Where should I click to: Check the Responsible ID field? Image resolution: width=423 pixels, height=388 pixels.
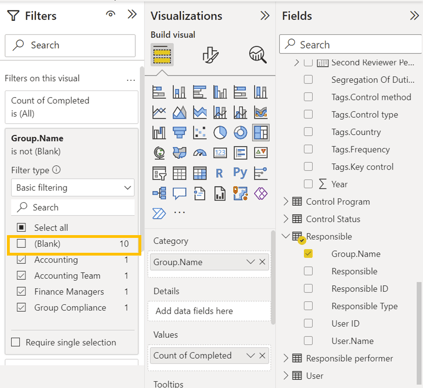tap(308, 288)
